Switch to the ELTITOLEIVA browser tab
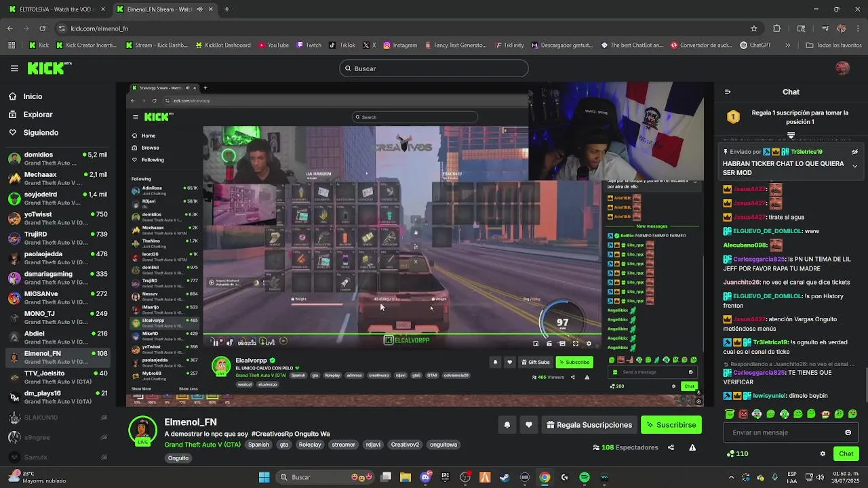 (x=56, y=9)
